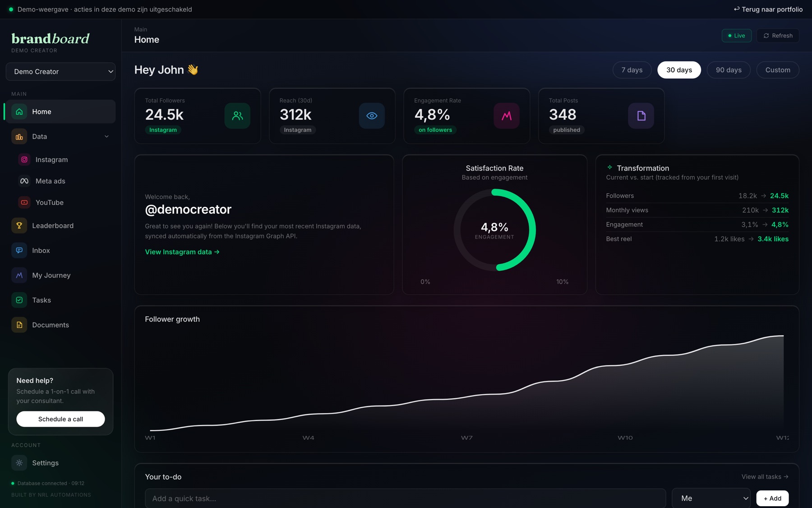
Task: Click the Instagram badge under Total Followers
Action: (163, 130)
